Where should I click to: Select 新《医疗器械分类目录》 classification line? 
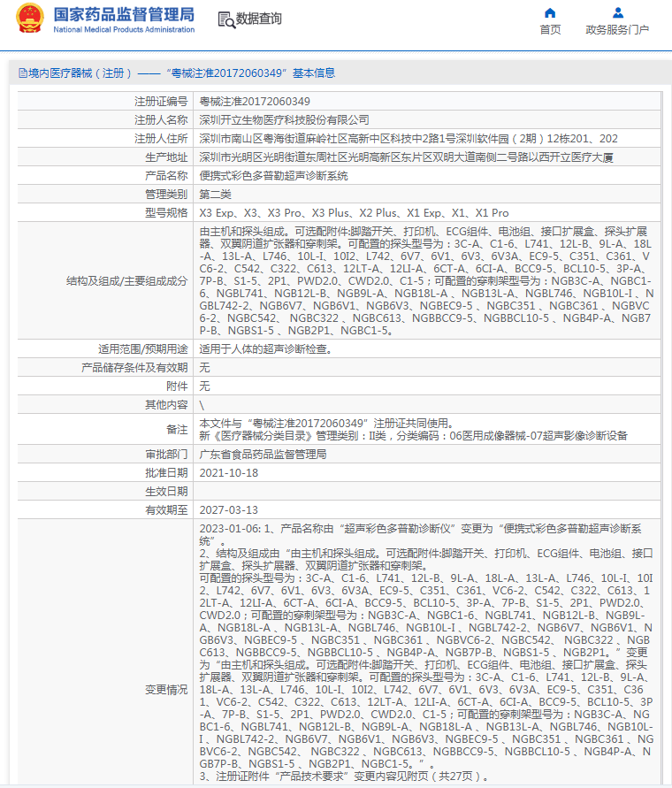[x=413, y=436]
